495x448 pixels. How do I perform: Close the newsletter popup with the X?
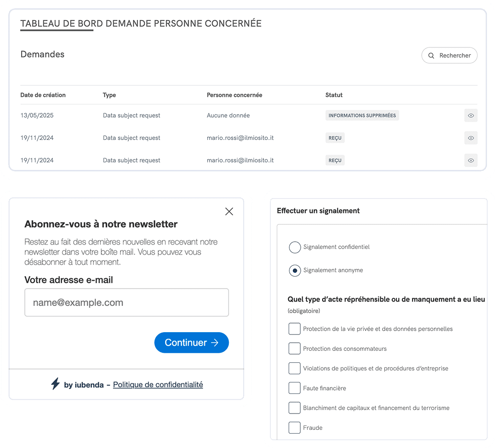[x=229, y=212]
